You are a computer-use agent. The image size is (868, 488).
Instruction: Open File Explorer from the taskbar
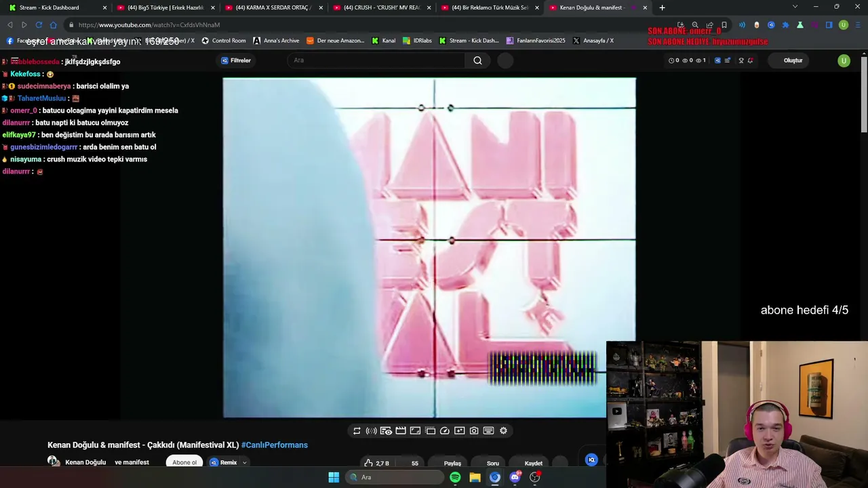point(475,477)
